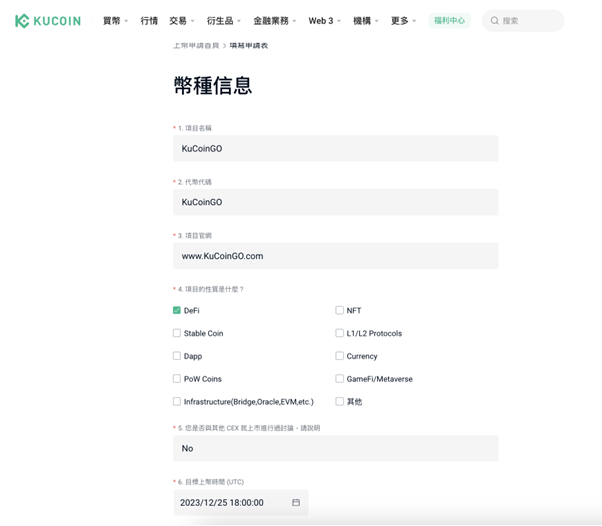Expand the Web 3 dropdown
Image resolution: width=602 pixels, height=526 pixels.
(x=324, y=21)
